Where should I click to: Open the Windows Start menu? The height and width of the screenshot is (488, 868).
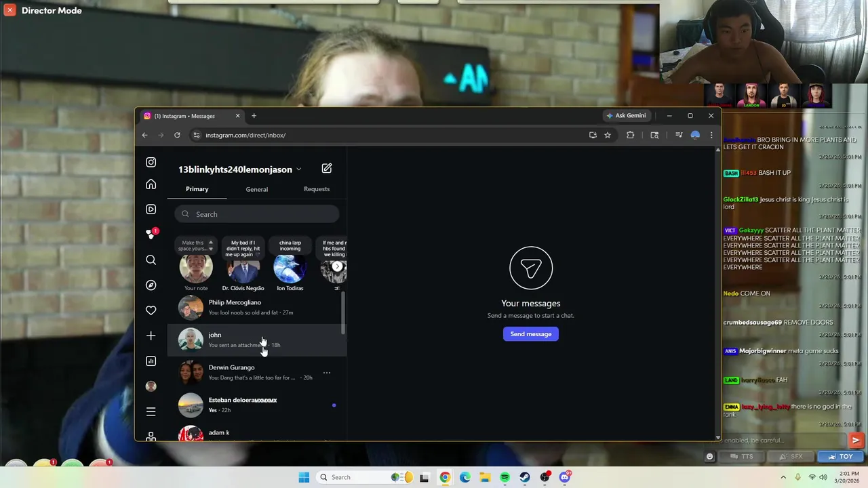304,477
